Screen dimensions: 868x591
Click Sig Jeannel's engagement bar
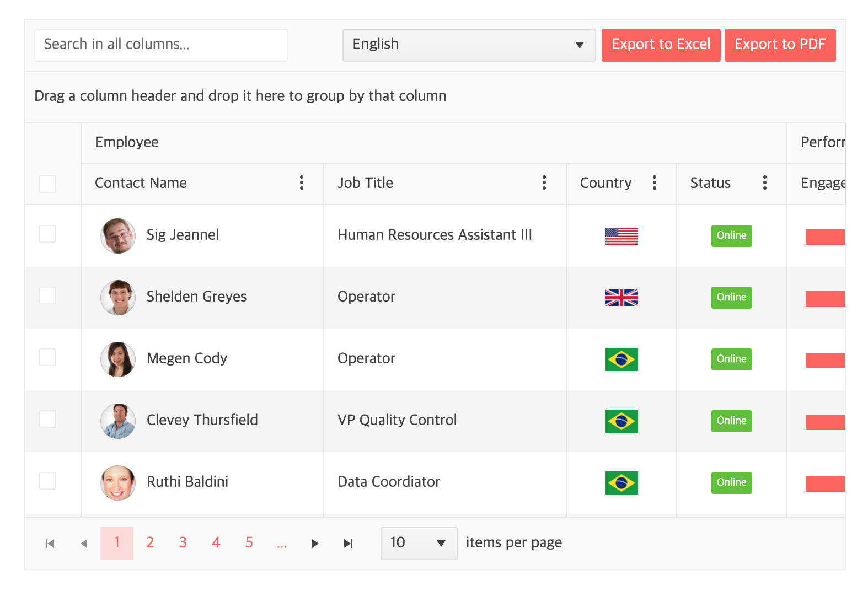(825, 237)
